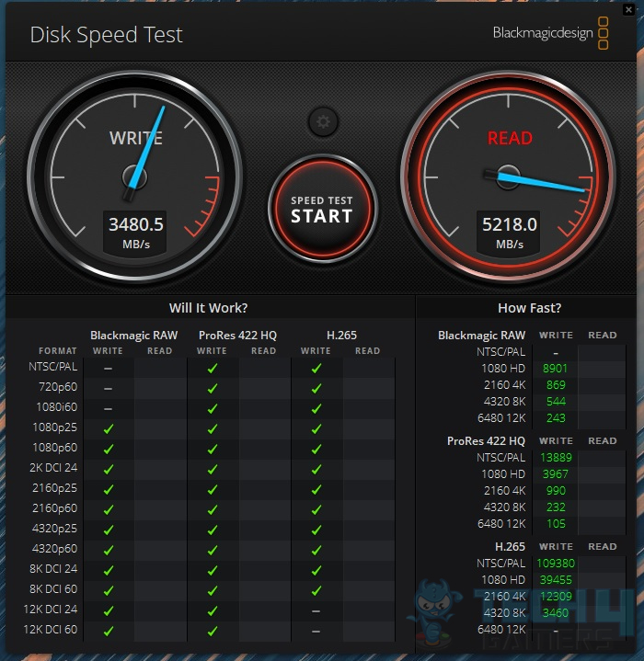Click the Blackmagic RAW write checkmark for 2160p60
The height and width of the screenshot is (661, 644).
click(x=109, y=509)
